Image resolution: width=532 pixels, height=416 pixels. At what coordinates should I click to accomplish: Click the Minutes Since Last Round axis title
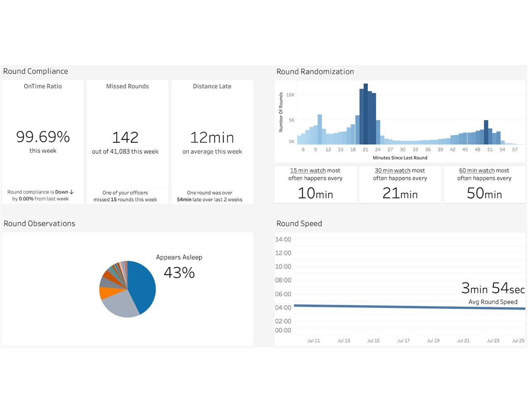tap(400, 158)
